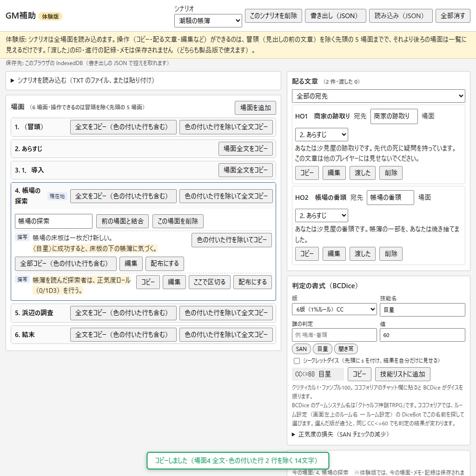Click 書き出し（JSON） button
476x476 pixels.
click(335, 16)
